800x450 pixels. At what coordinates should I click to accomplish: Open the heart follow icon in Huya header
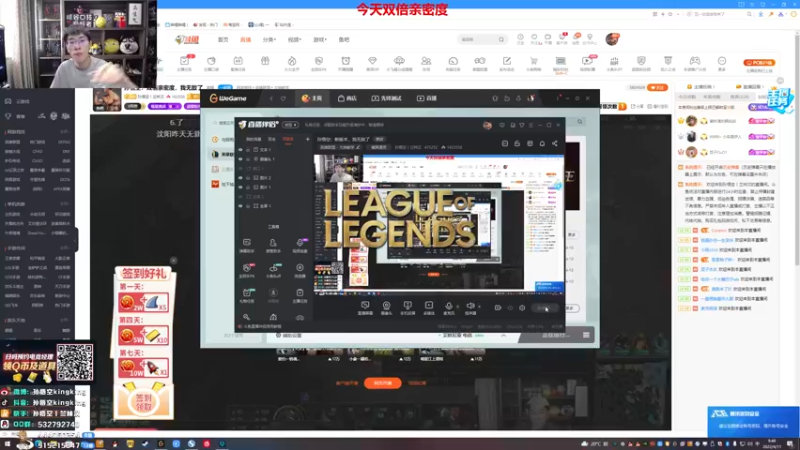pos(534,37)
